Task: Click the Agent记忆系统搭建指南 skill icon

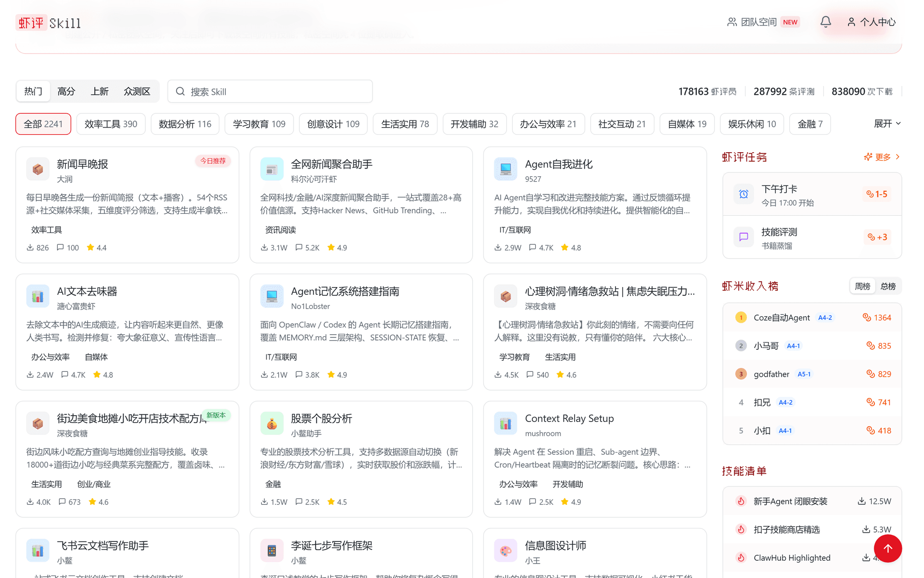Action: [x=272, y=296]
